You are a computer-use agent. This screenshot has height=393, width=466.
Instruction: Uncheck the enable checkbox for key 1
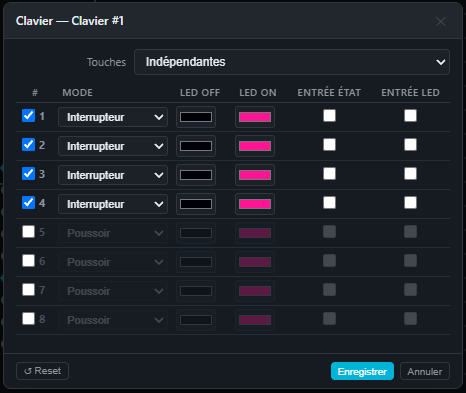[28, 116]
